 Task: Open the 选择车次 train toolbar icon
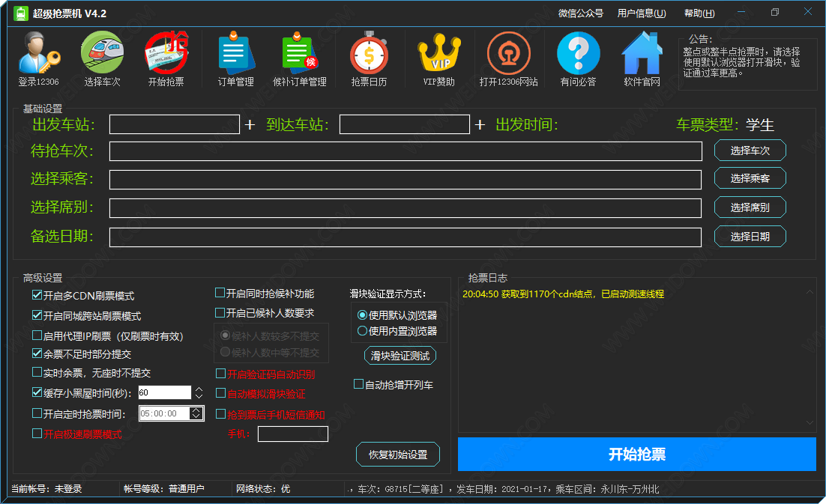(x=102, y=58)
